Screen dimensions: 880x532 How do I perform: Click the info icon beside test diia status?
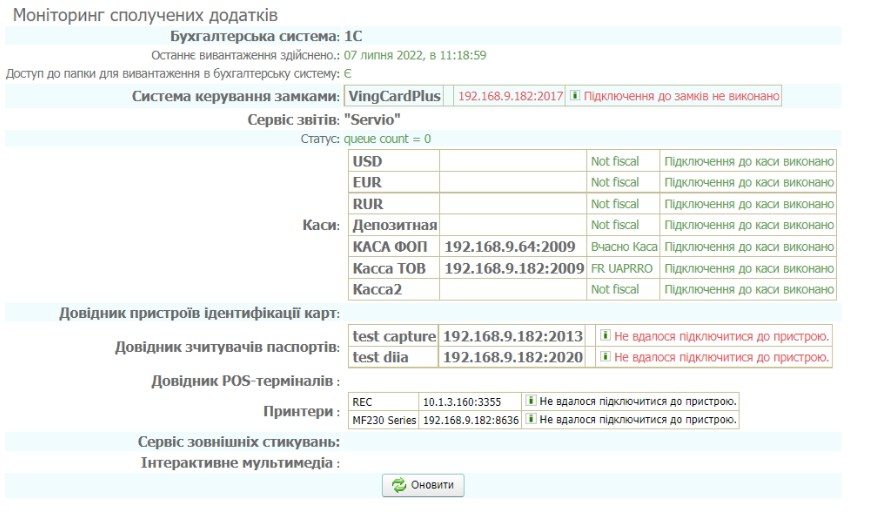click(604, 357)
